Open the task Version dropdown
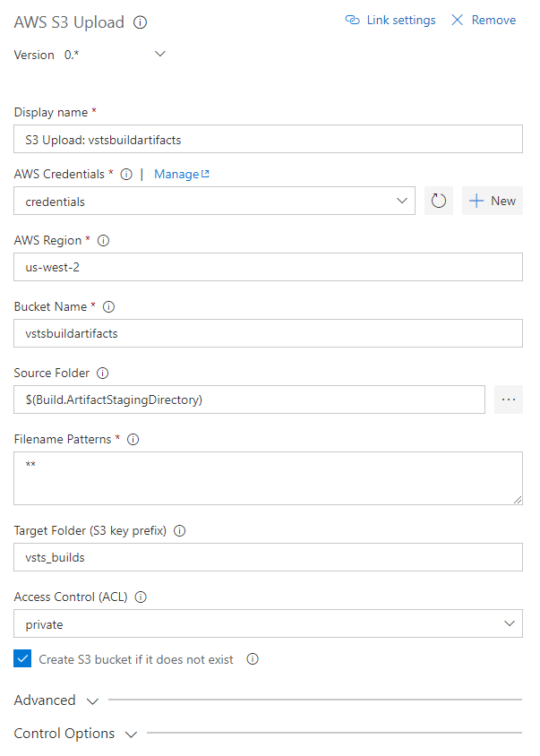The width and height of the screenshot is (540, 756). (x=160, y=55)
